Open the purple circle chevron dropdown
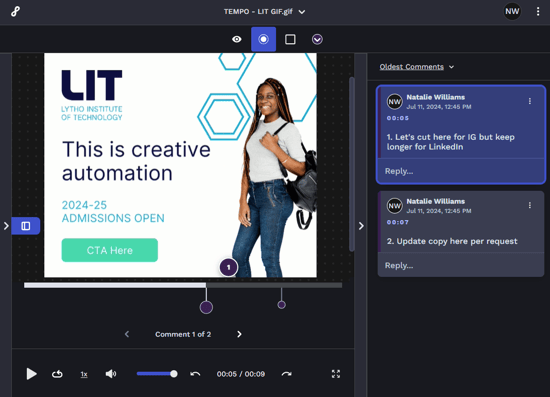 click(x=317, y=39)
